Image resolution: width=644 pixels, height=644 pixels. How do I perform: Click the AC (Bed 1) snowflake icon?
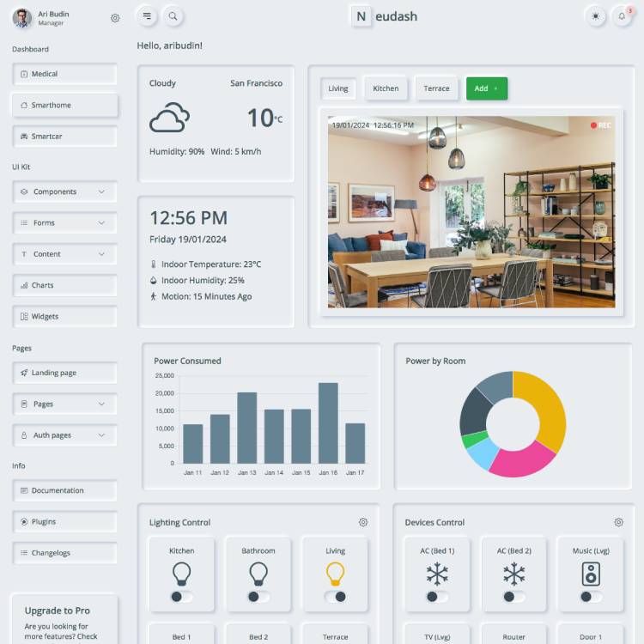tap(437, 574)
